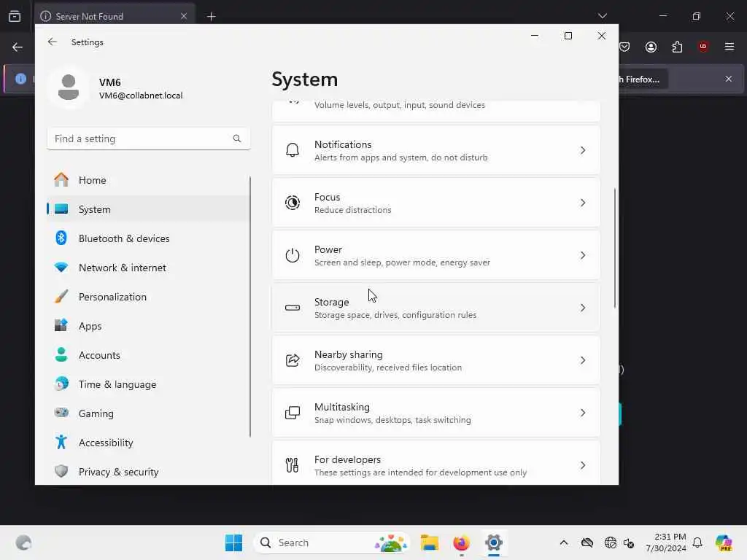
Task: Click the Personalization paintbrush icon
Action: tap(61, 297)
